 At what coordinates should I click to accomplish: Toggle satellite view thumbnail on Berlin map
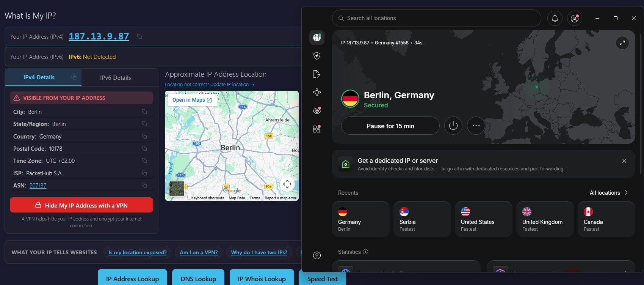pos(177,189)
